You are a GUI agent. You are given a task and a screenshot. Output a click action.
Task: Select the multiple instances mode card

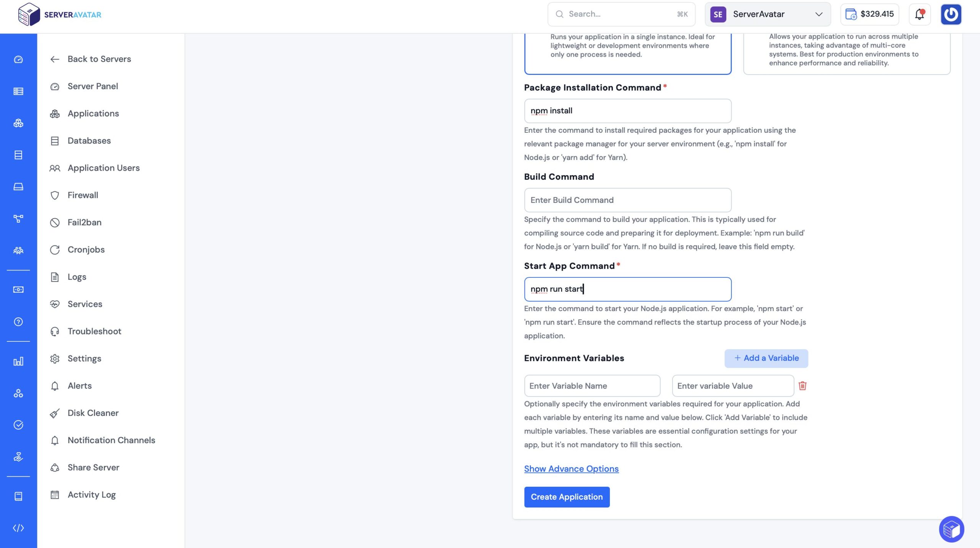coord(847,54)
